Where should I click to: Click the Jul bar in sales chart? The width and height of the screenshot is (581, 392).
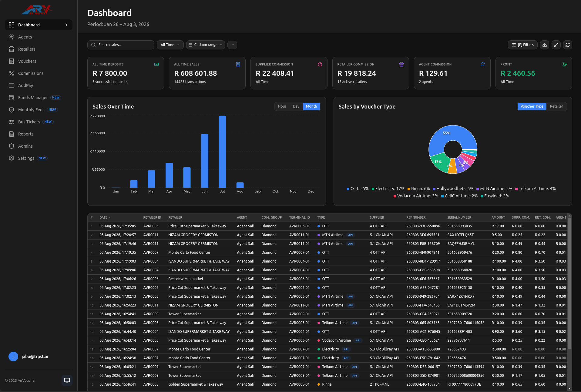tap(222, 152)
